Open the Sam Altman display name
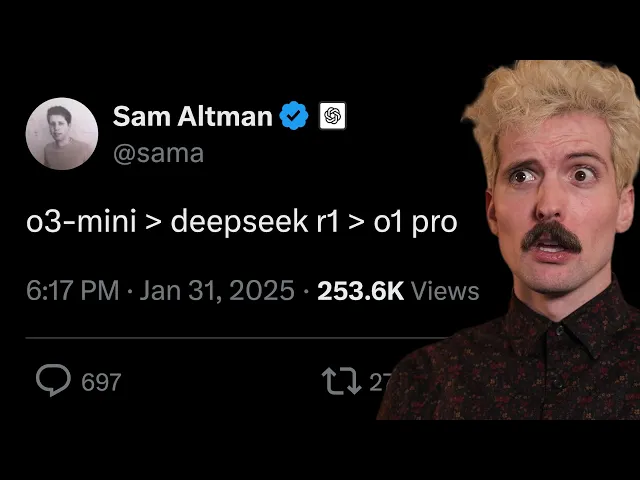The width and height of the screenshot is (640, 480). tap(193, 116)
